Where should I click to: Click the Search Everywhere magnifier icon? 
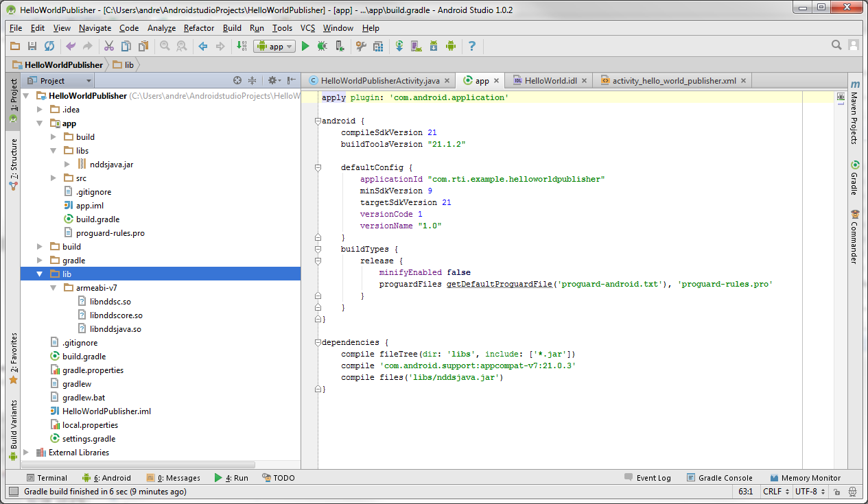click(836, 45)
